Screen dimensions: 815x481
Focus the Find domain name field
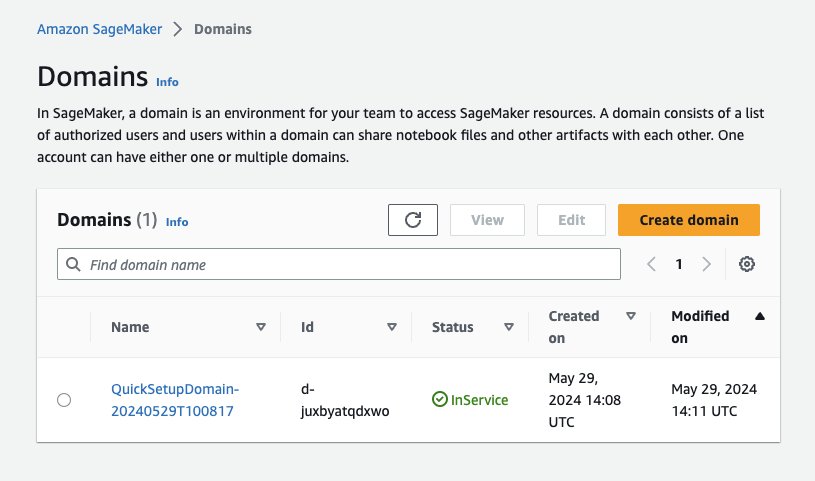[350, 265]
